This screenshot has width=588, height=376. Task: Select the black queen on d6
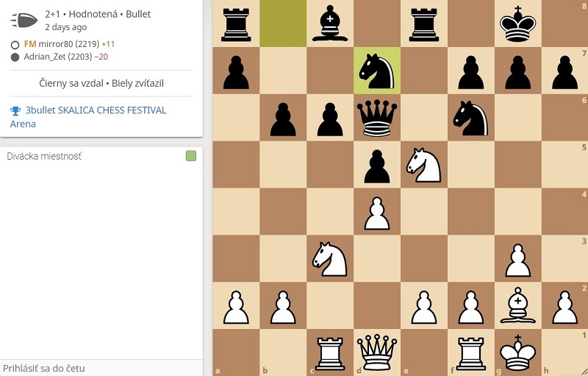coord(377,118)
